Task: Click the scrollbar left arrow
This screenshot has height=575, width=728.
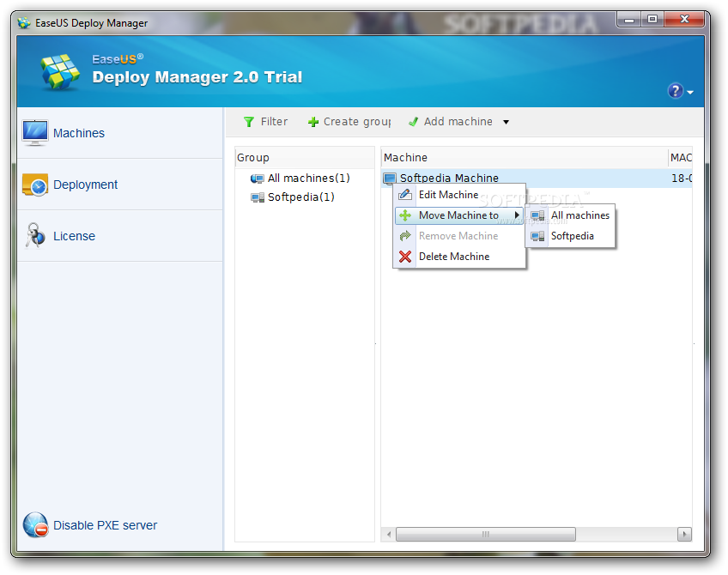Action: (389, 534)
